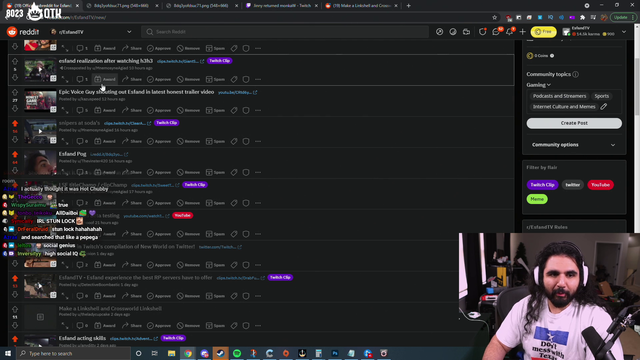
Task: Upvote the 'Make a Linkshell and Crossworld Linkshell' post
Action: 15,309
